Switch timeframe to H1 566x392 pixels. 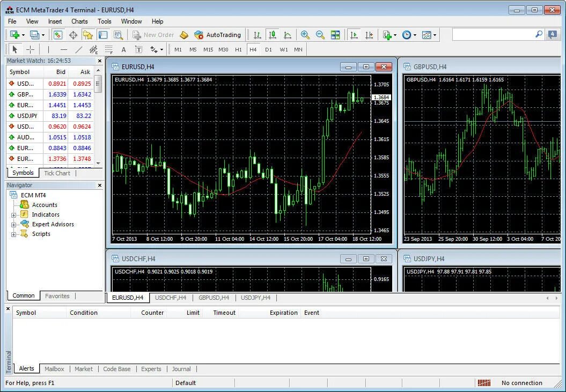238,49
